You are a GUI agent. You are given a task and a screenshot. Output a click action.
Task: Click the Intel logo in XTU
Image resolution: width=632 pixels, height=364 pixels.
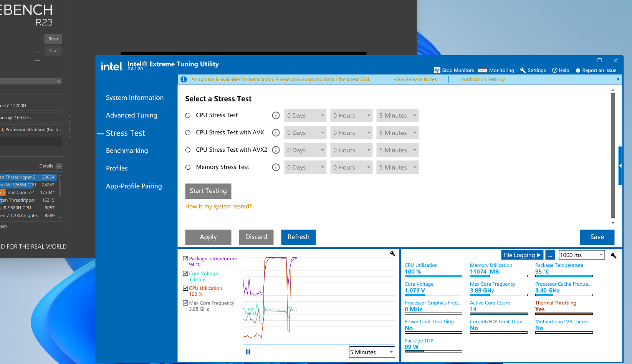click(112, 66)
